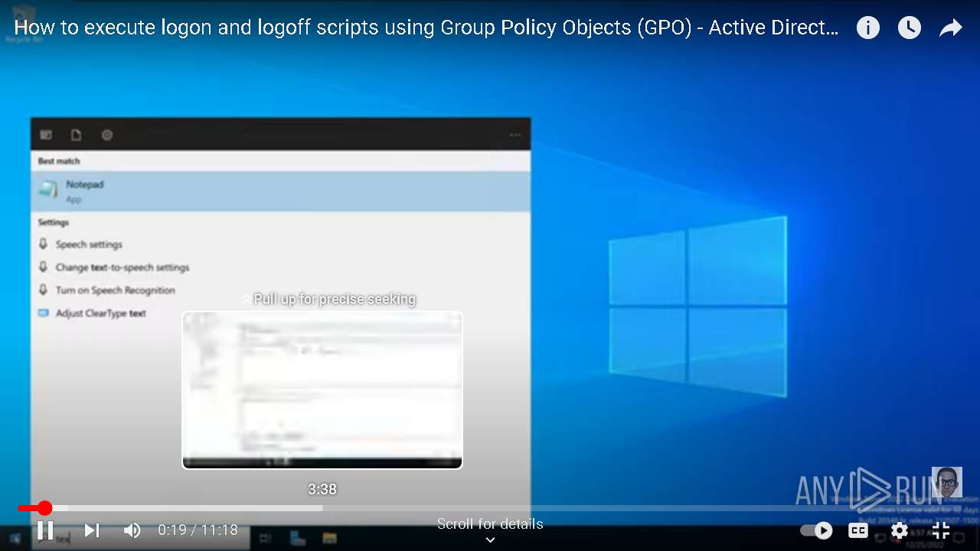
Task: Select the Apps filter icon in search panel
Action: tap(46, 135)
